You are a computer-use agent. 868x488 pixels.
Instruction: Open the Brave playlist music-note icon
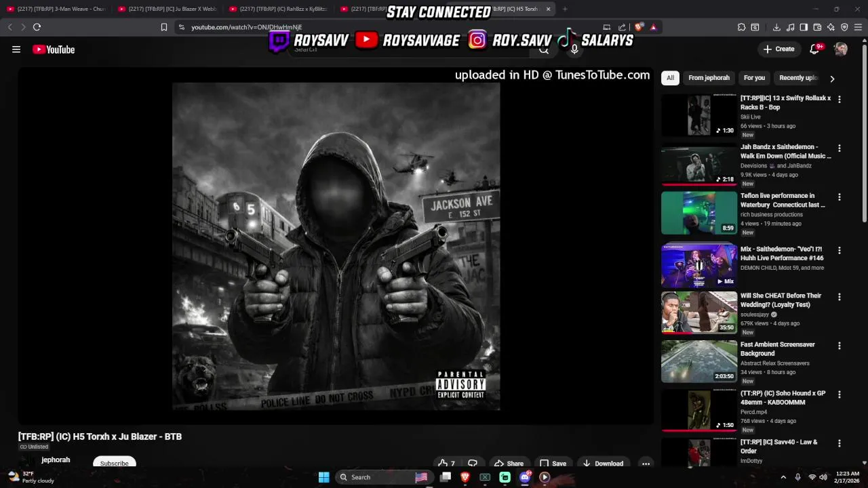[x=790, y=27]
